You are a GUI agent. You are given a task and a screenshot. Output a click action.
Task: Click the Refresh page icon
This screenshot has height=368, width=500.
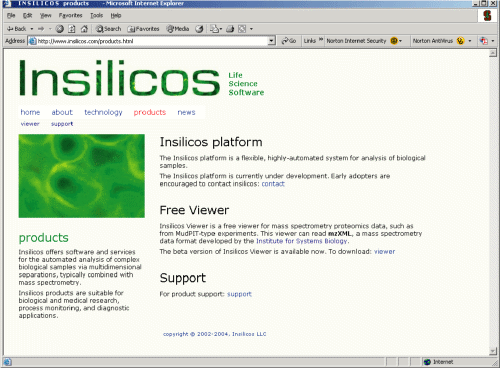72,29
